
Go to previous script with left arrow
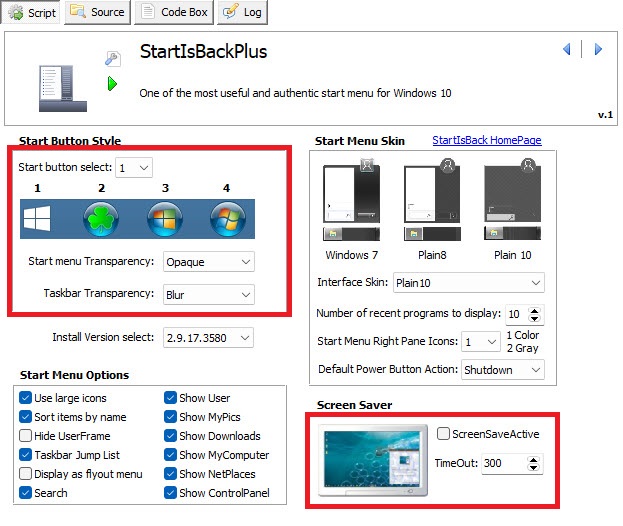(567, 49)
